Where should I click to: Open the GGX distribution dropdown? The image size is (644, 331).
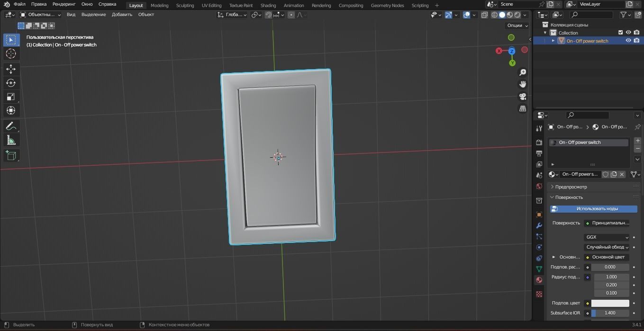tap(607, 237)
